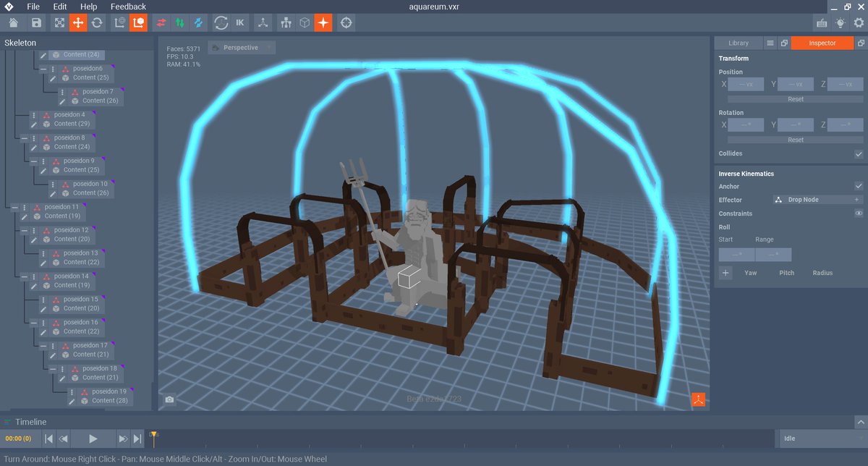The height and width of the screenshot is (466, 868).
Task: Open the Idle animation dropdown
Action: pyautogui.click(x=822, y=439)
